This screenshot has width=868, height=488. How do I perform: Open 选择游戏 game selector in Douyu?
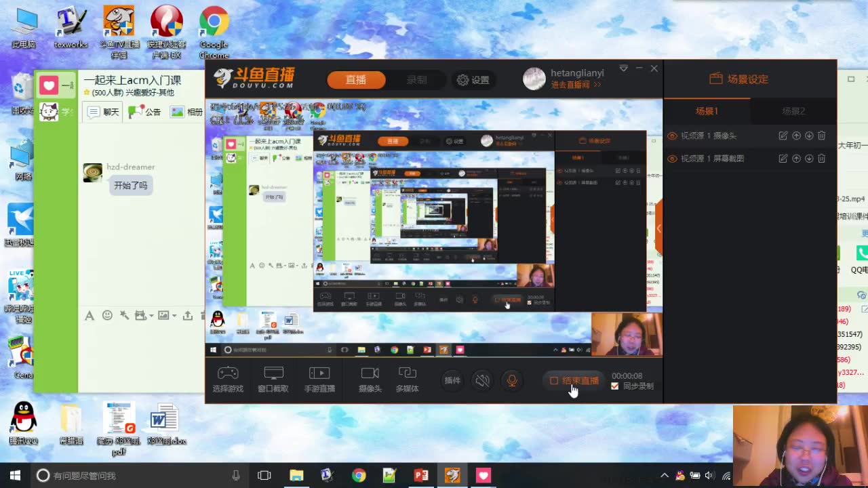(x=228, y=380)
